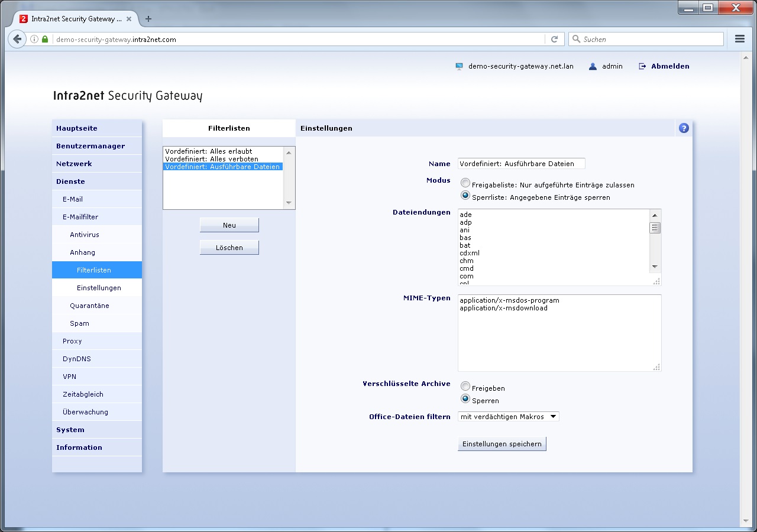Click the green padlock security icon
The image size is (757, 532).
pyautogui.click(x=45, y=39)
